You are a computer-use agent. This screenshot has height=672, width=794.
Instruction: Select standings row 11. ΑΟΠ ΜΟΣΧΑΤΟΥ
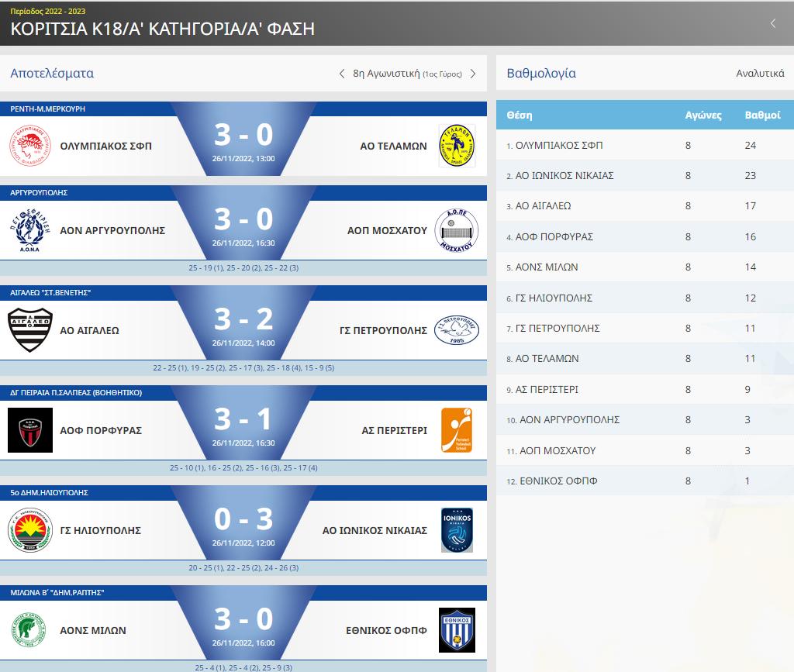[x=645, y=451]
